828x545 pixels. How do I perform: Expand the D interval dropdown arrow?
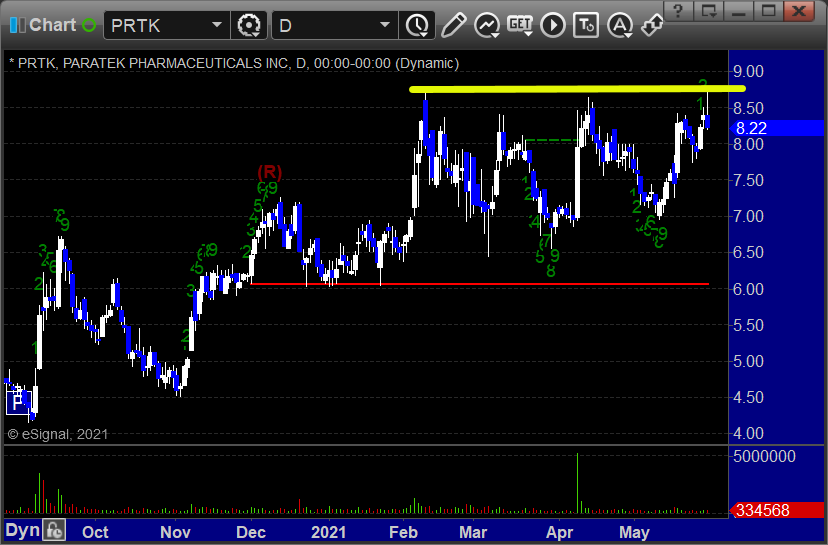point(385,24)
